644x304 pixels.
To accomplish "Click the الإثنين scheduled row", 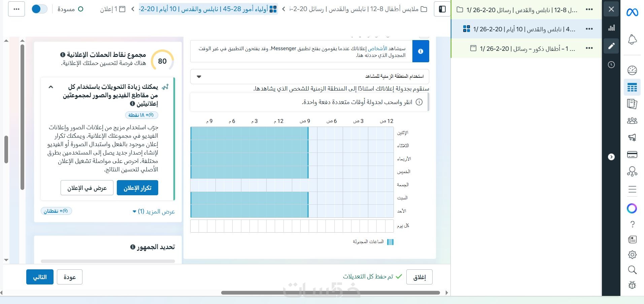I will 249,133.
